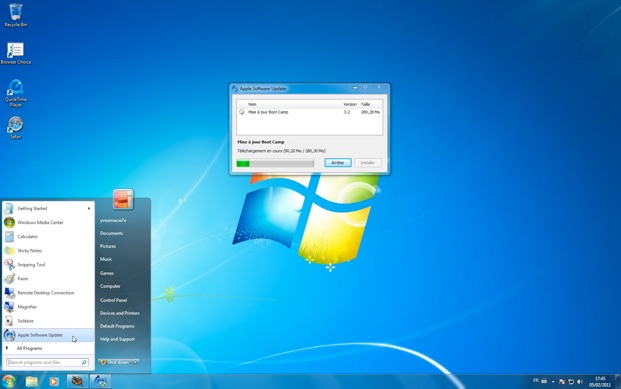The image size is (621, 389).
Task: Open Windows Media Player from the taskbar
Action: [54, 381]
